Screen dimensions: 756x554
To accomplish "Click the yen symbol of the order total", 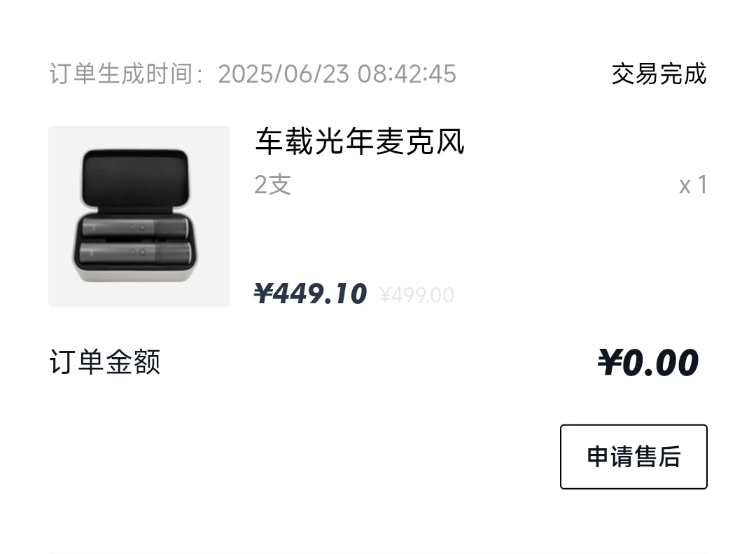I will 610,362.
